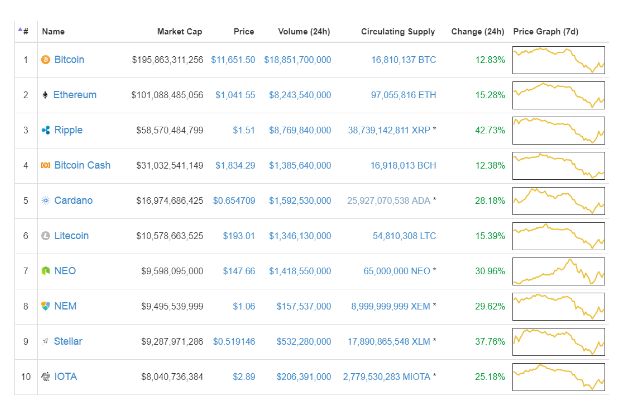Click Bitcoin price $11,651.50
Viewport: 623px width, 414px height.
pyautogui.click(x=233, y=60)
